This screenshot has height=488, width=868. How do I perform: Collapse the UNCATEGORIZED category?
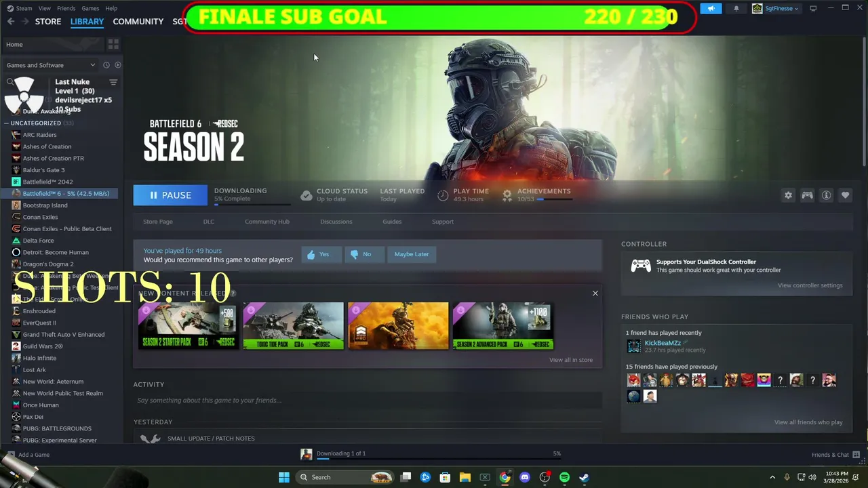tap(6, 123)
